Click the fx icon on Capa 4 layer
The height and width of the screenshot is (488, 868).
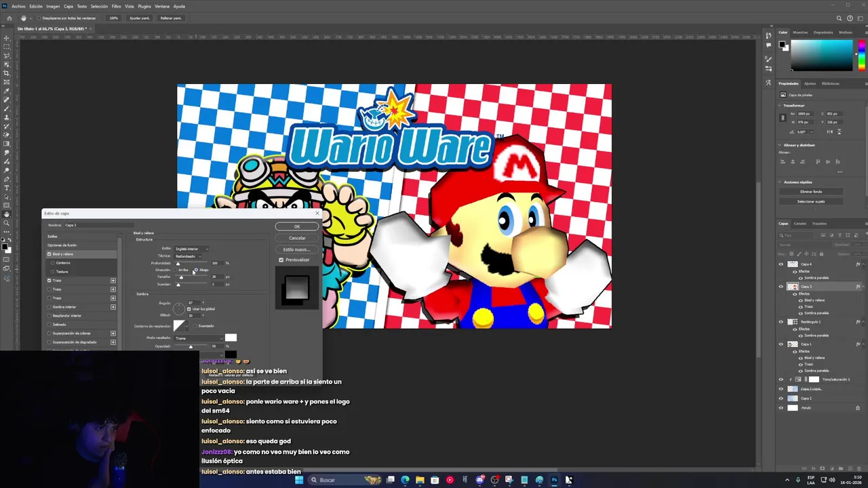[858, 264]
